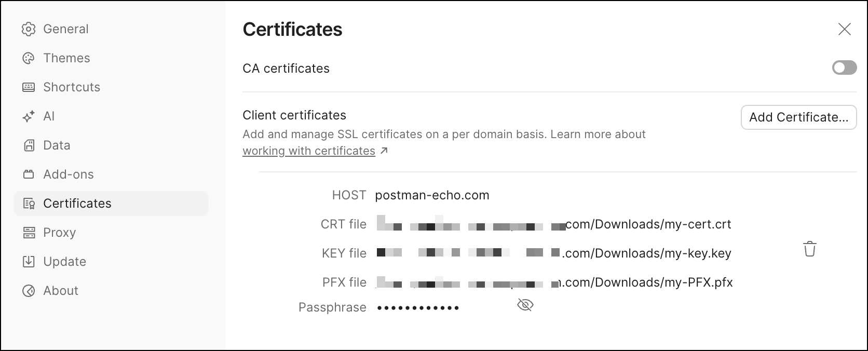Open the working with certificates link
868x351 pixels.
tap(309, 151)
